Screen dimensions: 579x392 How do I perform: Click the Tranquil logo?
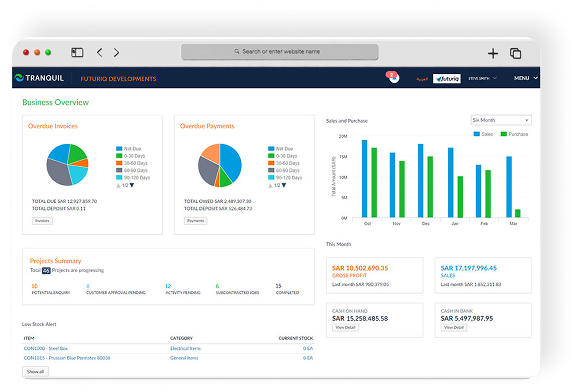click(x=39, y=78)
